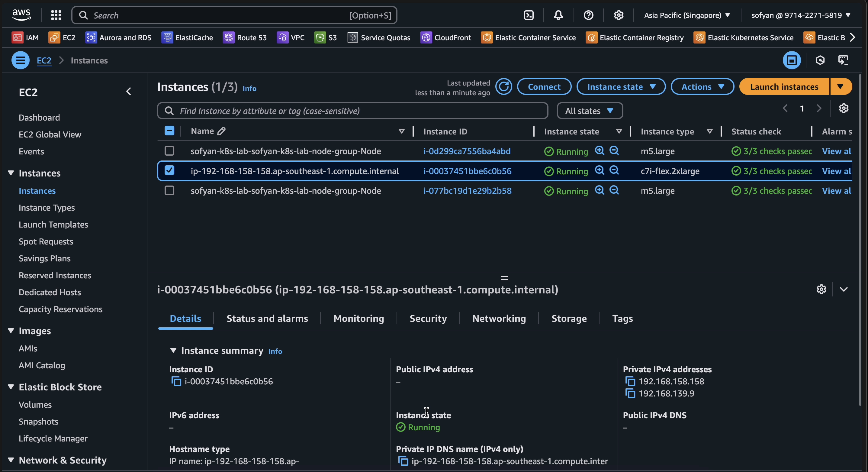The height and width of the screenshot is (472, 868).
Task: Switch to the Networking tab
Action: click(x=499, y=318)
